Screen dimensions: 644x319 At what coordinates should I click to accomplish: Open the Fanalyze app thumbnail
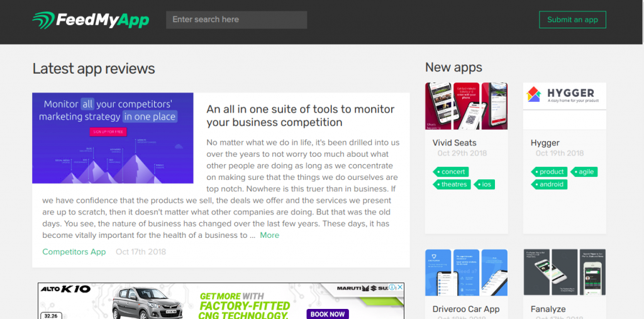point(564,272)
